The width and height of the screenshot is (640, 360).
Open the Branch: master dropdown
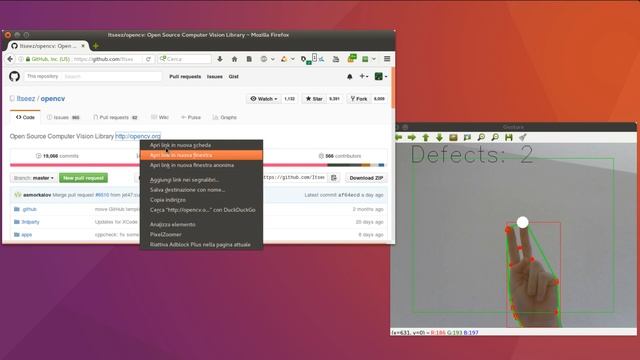tap(33, 178)
